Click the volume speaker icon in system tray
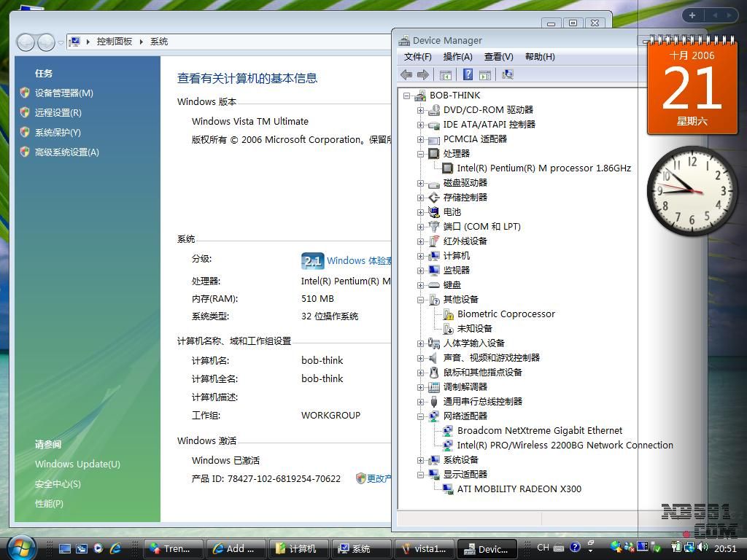Viewport: 747px width, 560px height. tap(702, 547)
